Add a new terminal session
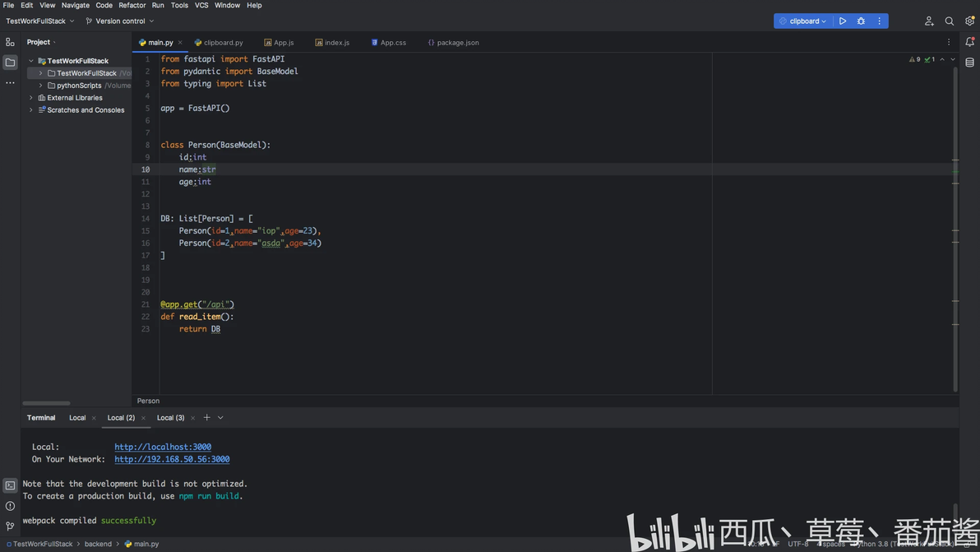Image resolution: width=980 pixels, height=552 pixels. point(207,418)
